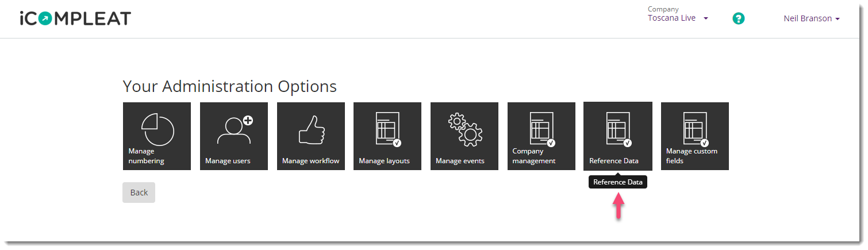Open the Manage workflow thumbs-up tile

coord(311,136)
